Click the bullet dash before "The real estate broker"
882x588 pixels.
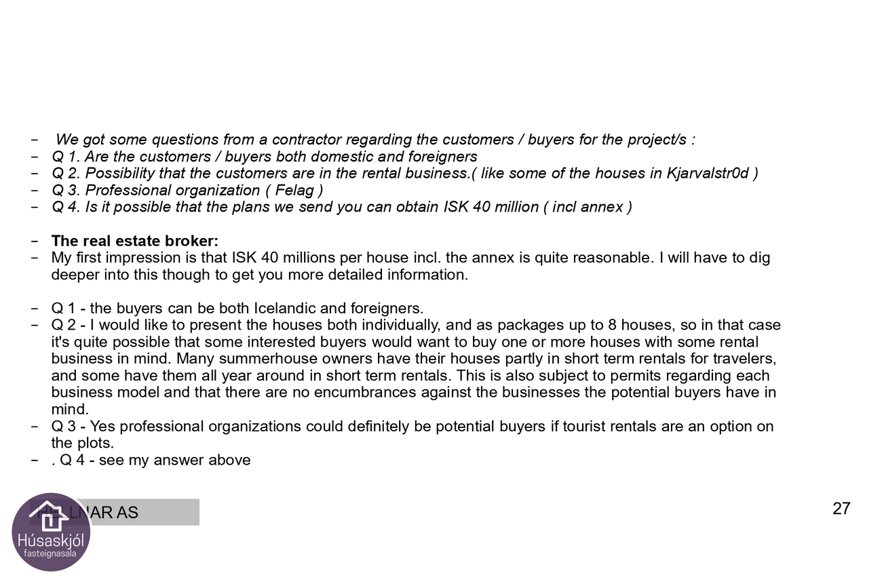pyautogui.click(x=34, y=241)
